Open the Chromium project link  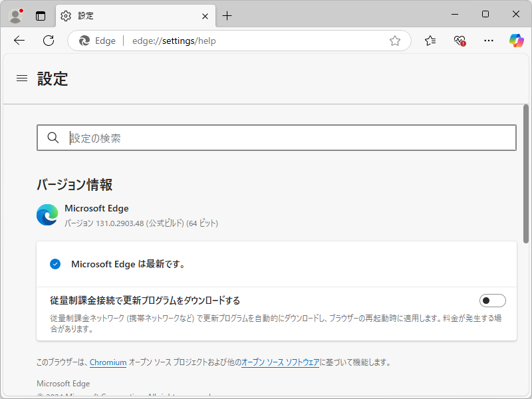coord(108,362)
